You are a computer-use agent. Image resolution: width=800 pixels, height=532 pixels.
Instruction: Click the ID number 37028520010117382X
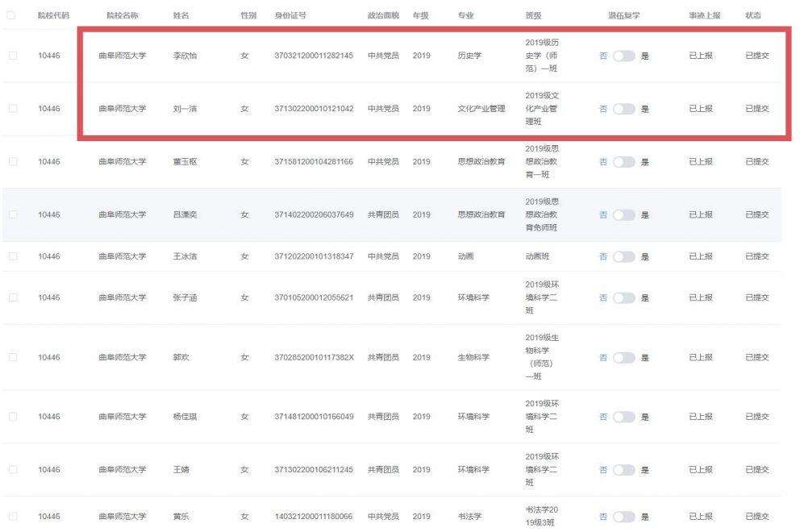click(x=314, y=358)
